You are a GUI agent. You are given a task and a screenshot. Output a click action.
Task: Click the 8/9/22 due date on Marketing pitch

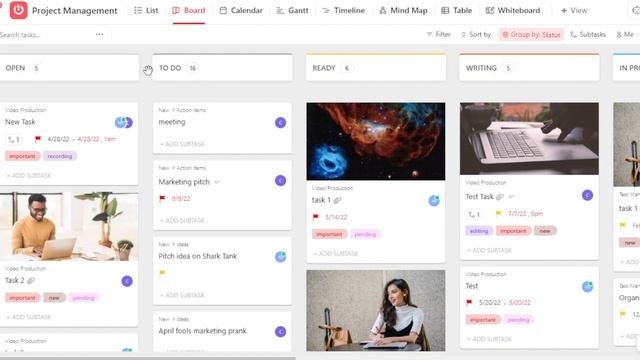(x=181, y=198)
